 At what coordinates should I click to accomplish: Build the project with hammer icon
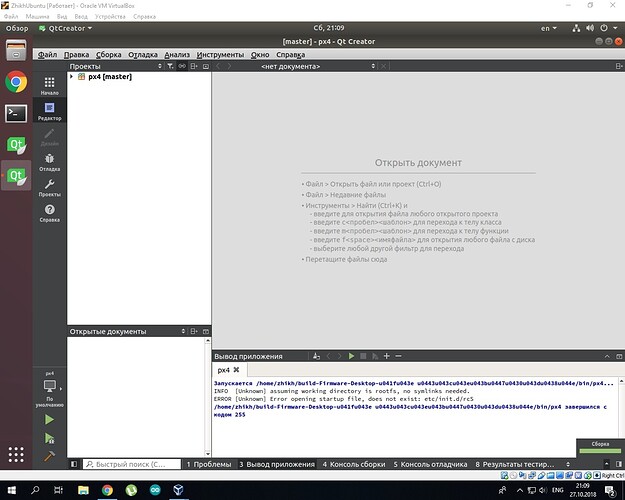tap(49, 456)
